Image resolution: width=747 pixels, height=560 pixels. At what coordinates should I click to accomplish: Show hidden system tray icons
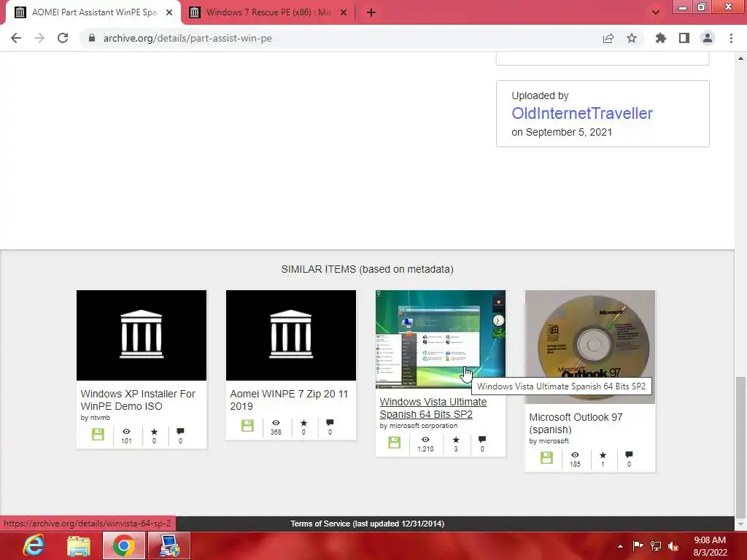[x=620, y=546]
